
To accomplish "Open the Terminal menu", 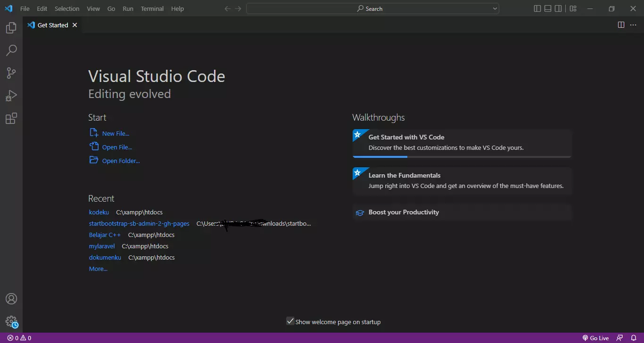I will [152, 8].
